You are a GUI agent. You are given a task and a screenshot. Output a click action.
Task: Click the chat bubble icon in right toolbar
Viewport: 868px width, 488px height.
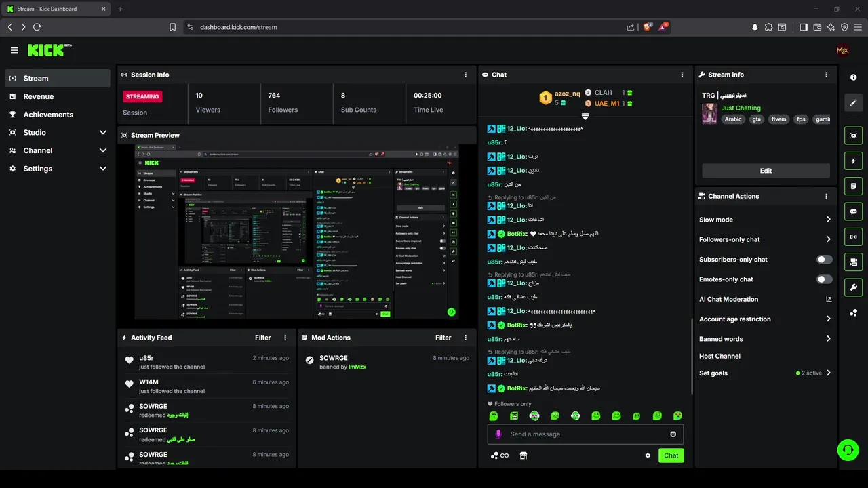coord(853,211)
